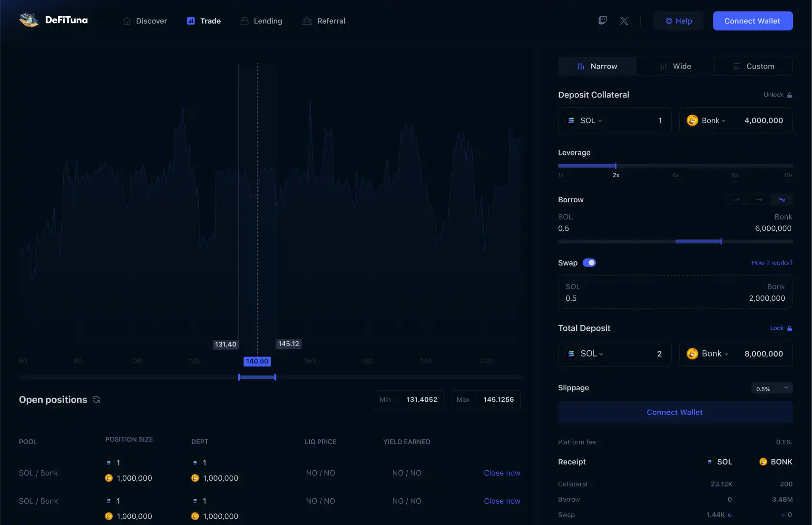Image resolution: width=812 pixels, height=525 pixels.
Task: Click the BONK icon in Receipt header
Action: point(763,462)
